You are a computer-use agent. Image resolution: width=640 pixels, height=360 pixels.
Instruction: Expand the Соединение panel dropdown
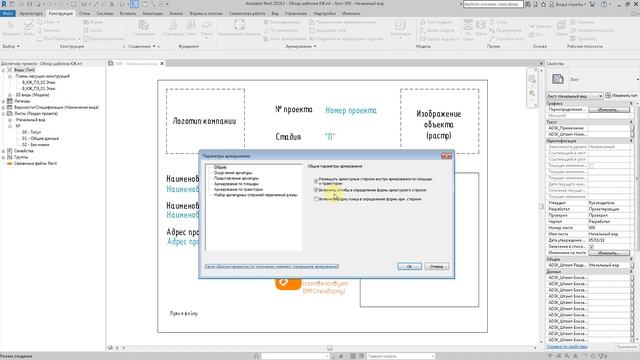coord(154,46)
